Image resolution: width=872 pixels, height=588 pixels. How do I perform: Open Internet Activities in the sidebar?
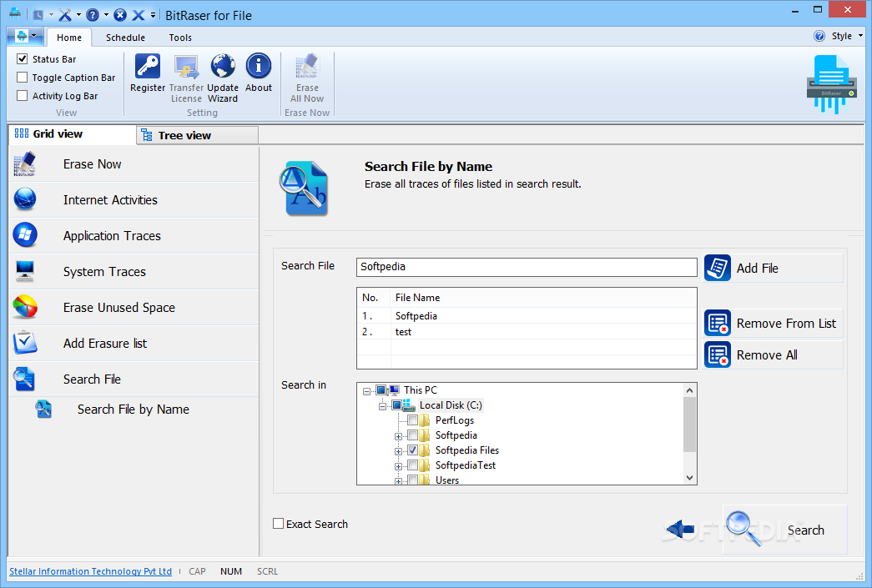(134, 200)
